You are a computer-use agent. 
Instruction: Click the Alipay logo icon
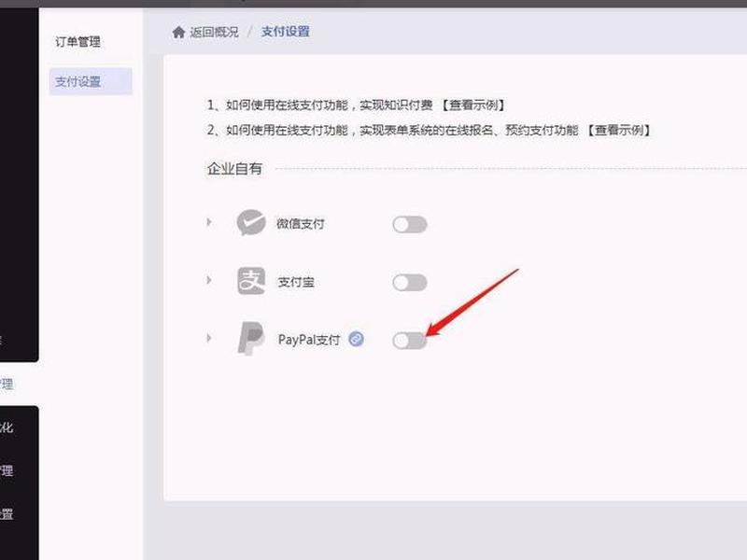click(251, 281)
